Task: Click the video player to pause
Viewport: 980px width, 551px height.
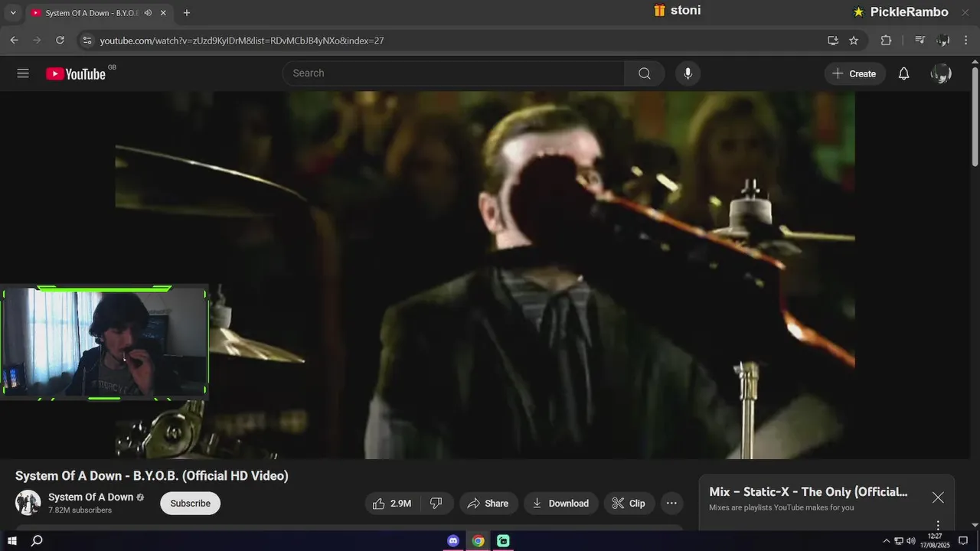Action: click(485, 275)
